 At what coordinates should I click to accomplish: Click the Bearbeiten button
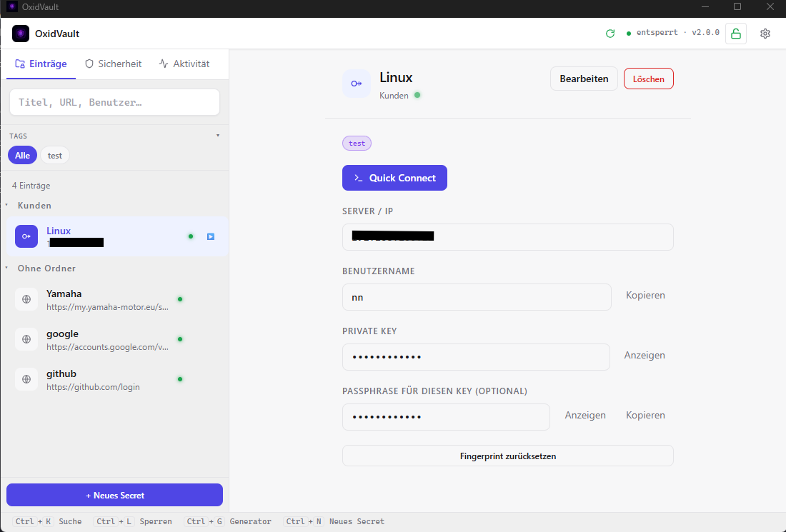pos(584,79)
